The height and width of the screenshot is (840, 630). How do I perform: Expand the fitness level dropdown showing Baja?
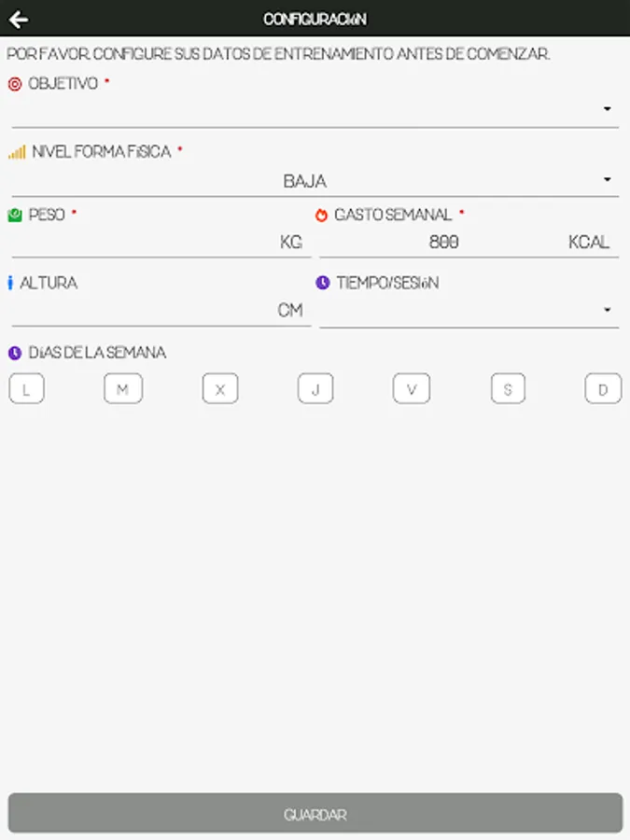(x=314, y=181)
